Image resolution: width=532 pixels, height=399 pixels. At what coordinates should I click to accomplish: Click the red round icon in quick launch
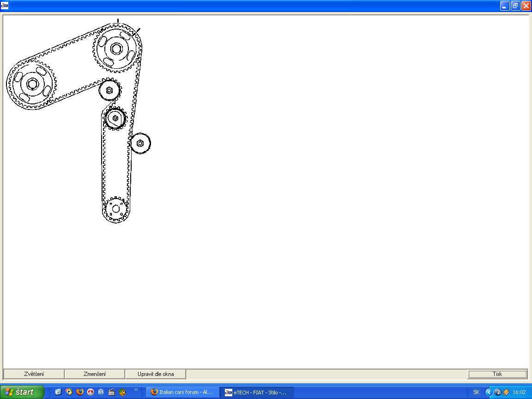point(91,392)
